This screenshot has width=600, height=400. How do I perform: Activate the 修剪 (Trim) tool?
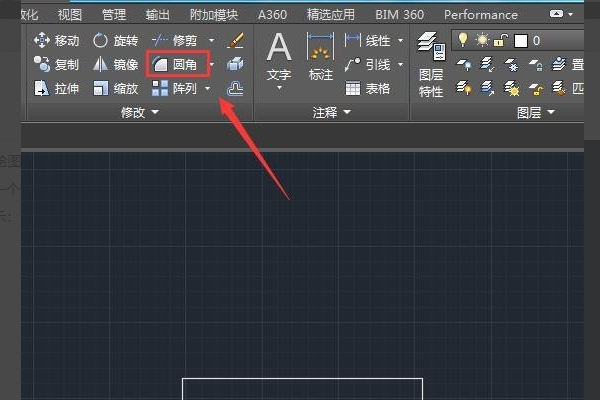click(174, 40)
